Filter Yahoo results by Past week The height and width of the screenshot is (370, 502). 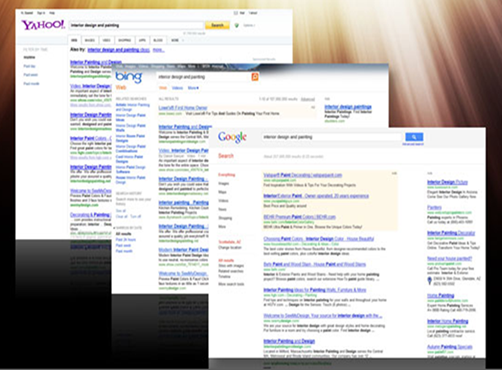pyautogui.click(x=31, y=75)
